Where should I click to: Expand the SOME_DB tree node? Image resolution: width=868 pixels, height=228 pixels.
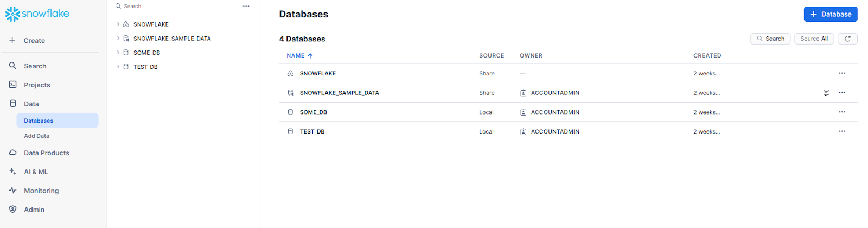pos(118,53)
